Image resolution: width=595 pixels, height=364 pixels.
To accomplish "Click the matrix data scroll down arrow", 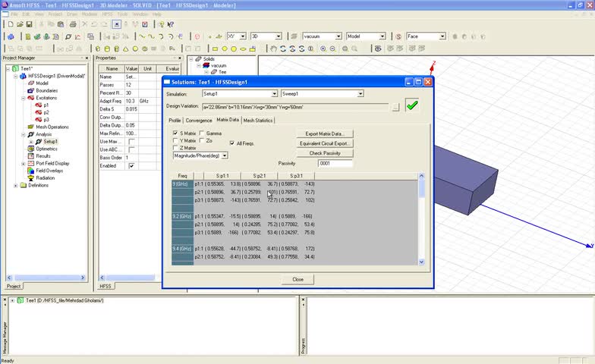I will tap(421, 262).
